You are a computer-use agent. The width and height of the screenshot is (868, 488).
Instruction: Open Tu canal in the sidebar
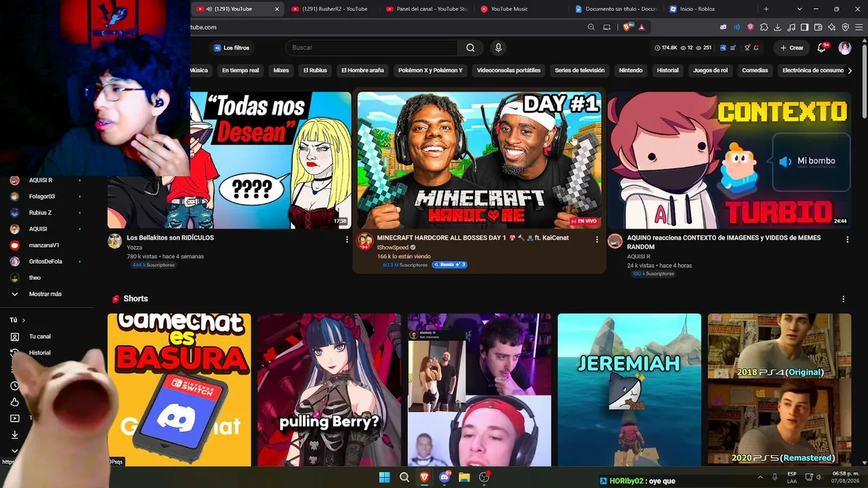(39, 336)
